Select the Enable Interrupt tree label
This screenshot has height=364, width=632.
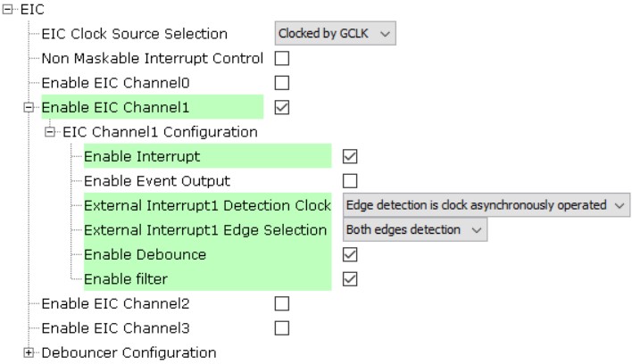click(142, 156)
